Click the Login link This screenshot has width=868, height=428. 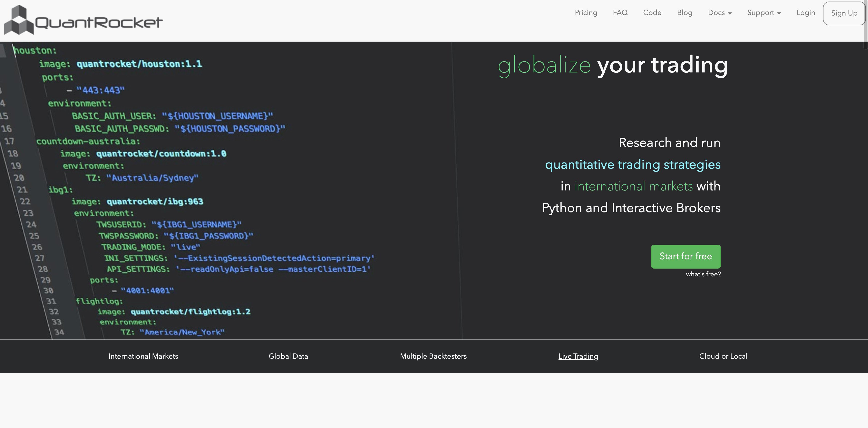click(805, 13)
